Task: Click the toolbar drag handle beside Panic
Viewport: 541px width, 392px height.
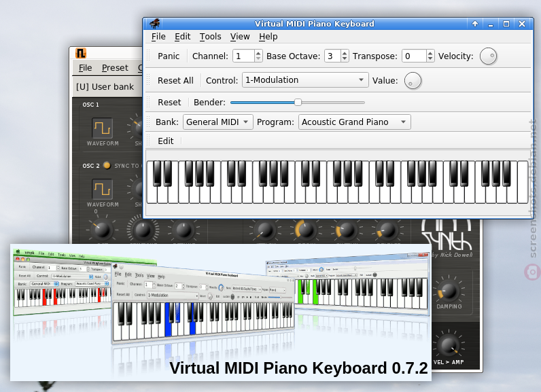Action: 149,56
